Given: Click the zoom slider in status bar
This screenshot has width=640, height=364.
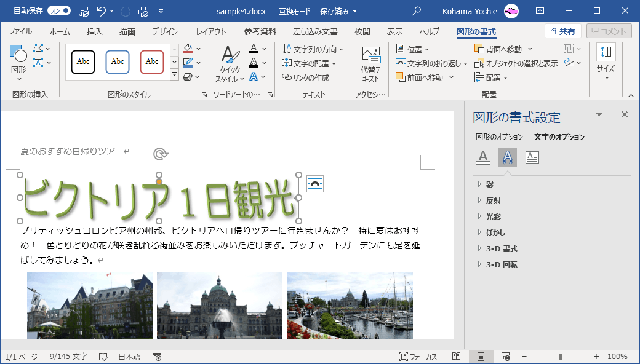Looking at the screenshot, I should (x=561, y=357).
